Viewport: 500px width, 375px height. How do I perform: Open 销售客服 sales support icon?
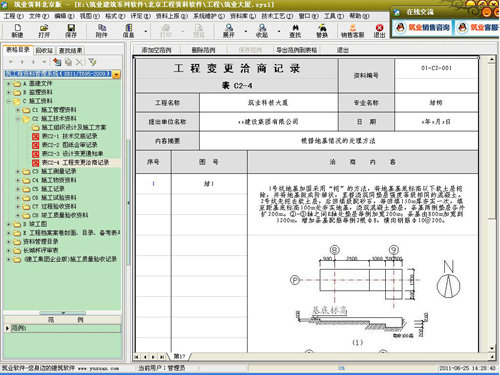(x=352, y=31)
